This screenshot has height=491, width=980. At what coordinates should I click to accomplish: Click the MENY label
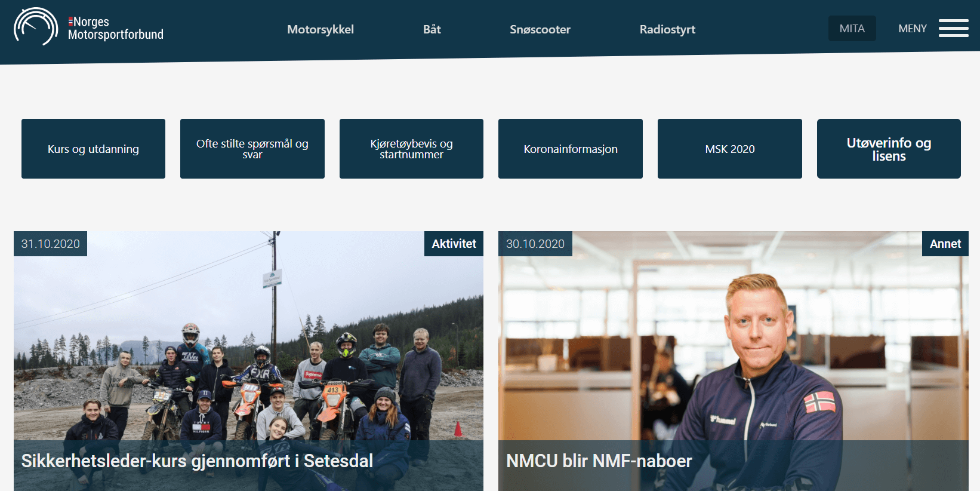[913, 29]
